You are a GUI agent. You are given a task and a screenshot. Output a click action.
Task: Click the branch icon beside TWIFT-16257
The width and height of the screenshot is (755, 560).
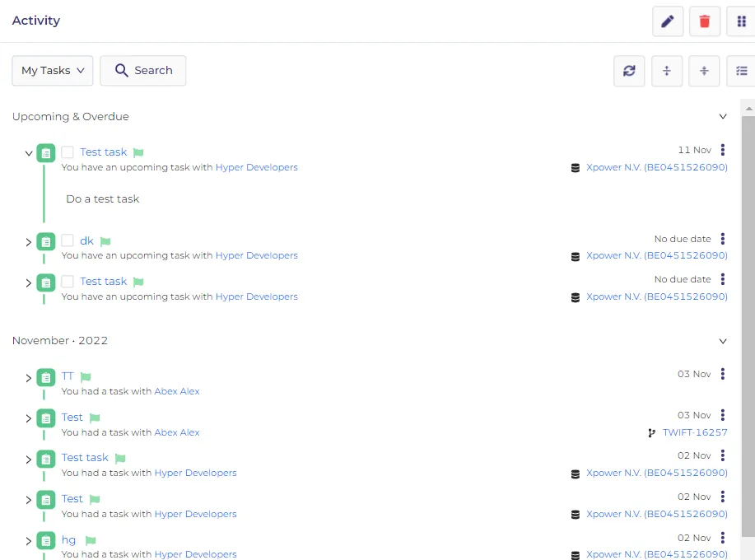[651, 433]
